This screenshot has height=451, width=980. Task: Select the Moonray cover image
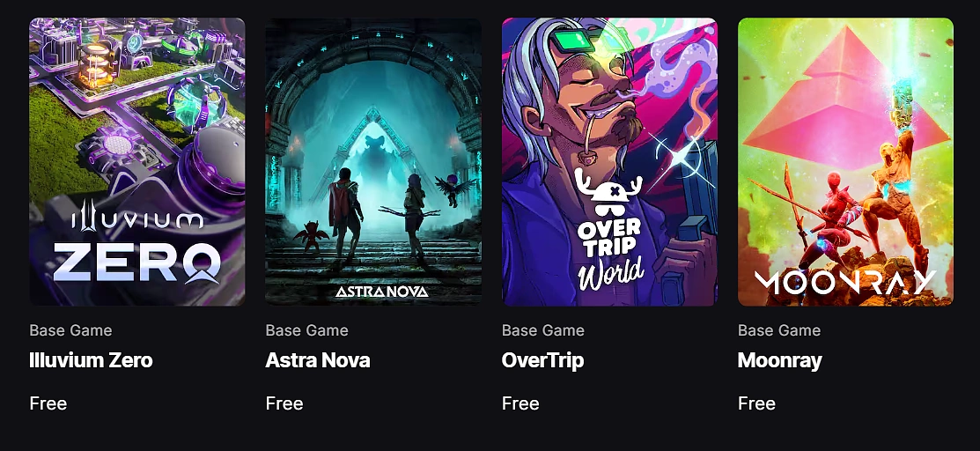tap(845, 161)
